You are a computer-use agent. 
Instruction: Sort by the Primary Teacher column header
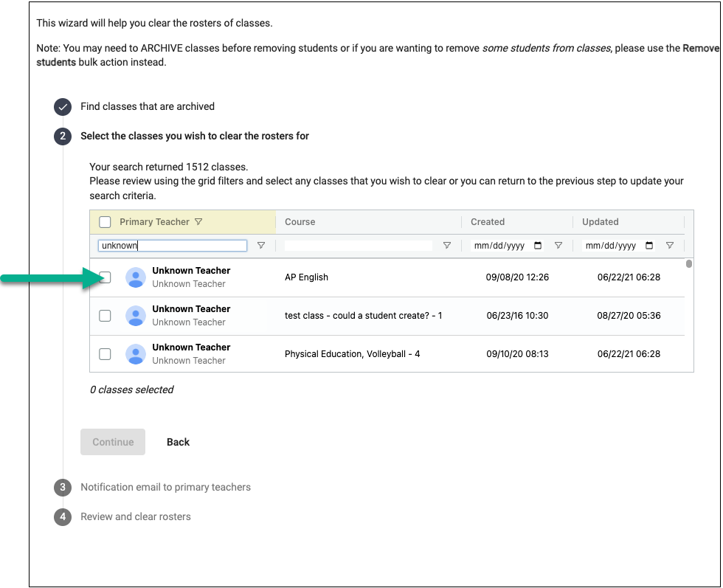(x=154, y=222)
